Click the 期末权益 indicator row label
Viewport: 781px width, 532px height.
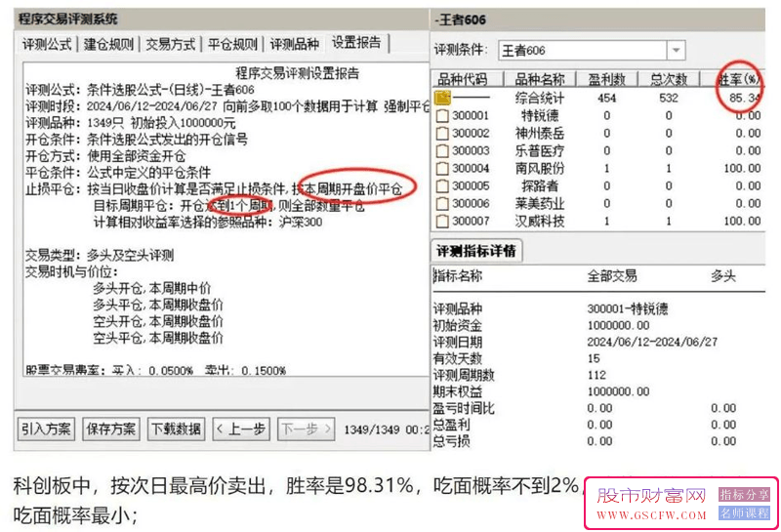point(457,391)
